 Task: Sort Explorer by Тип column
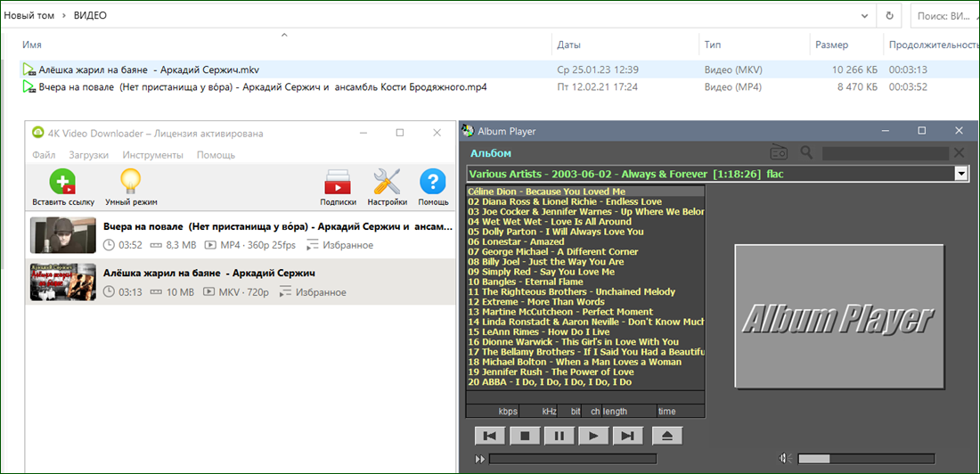[713, 45]
